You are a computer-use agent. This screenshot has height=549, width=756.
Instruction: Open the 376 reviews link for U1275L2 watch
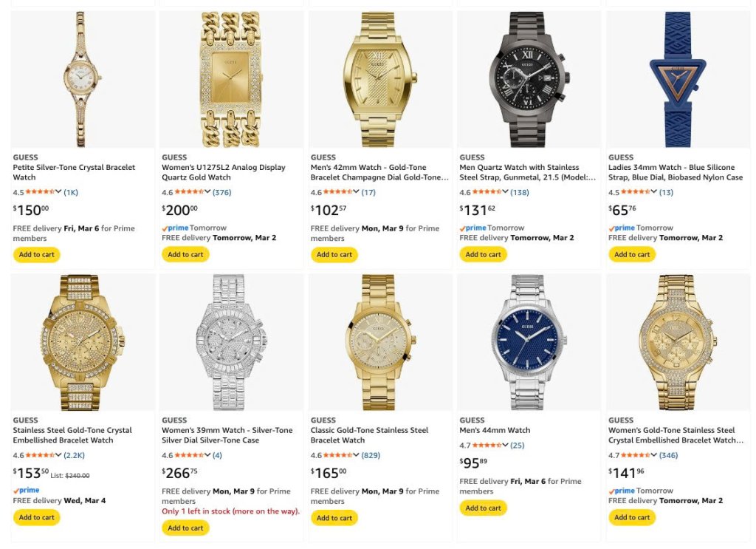point(221,192)
